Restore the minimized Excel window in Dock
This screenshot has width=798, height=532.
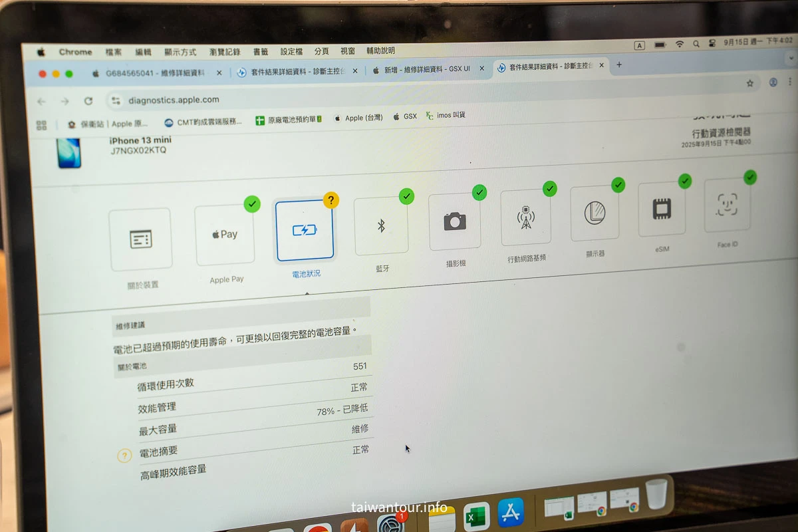pos(559,507)
